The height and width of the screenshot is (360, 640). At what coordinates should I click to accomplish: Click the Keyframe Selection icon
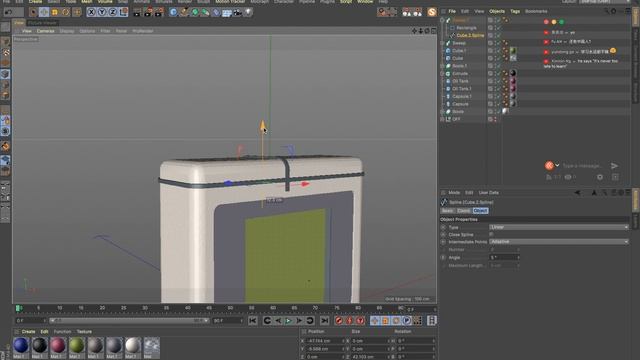360,321
